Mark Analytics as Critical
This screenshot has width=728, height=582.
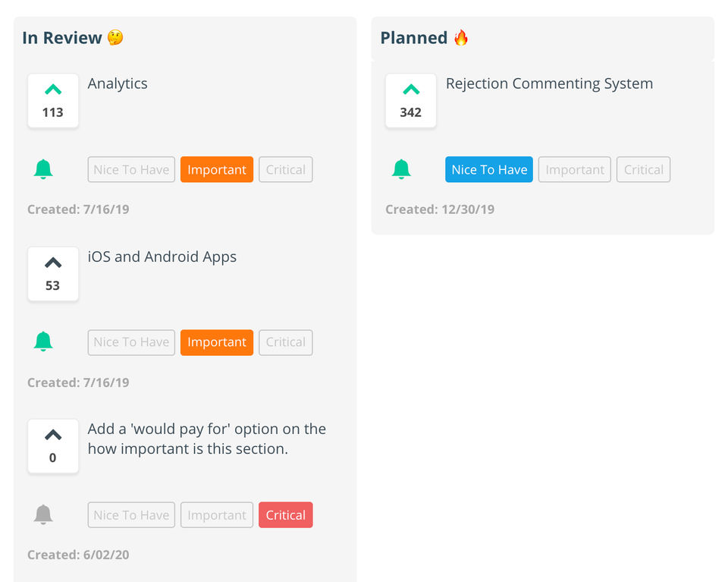(x=286, y=169)
